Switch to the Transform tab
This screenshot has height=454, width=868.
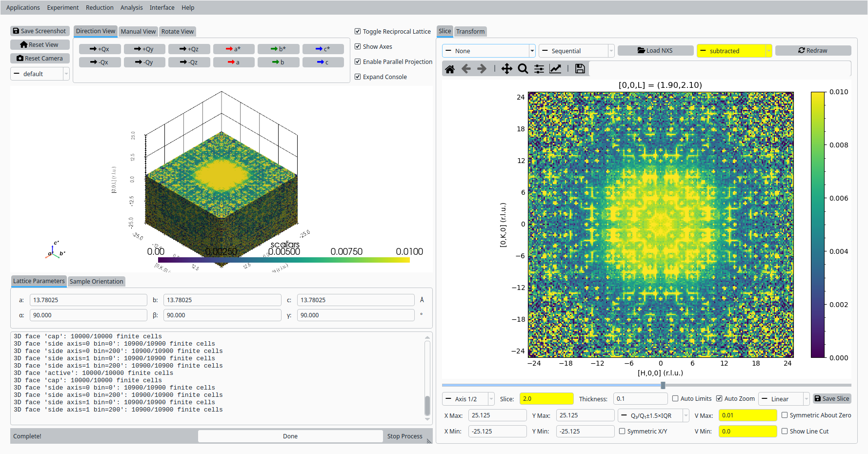coord(470,31)
